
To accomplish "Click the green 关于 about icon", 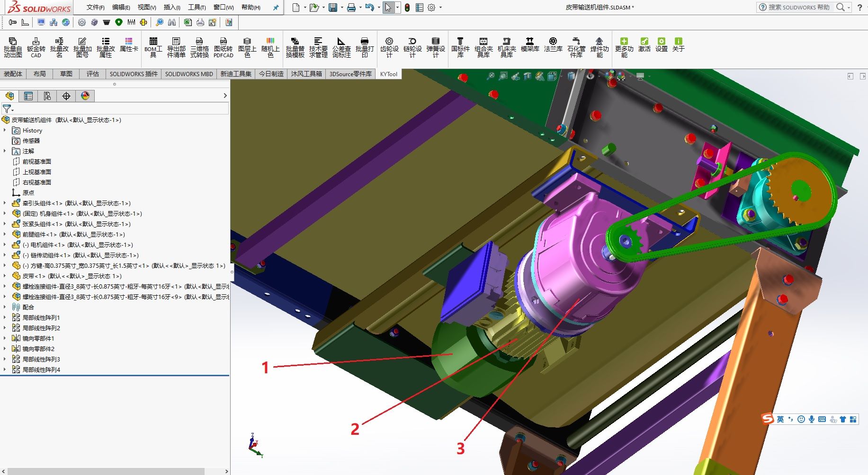I will point(679,44).
